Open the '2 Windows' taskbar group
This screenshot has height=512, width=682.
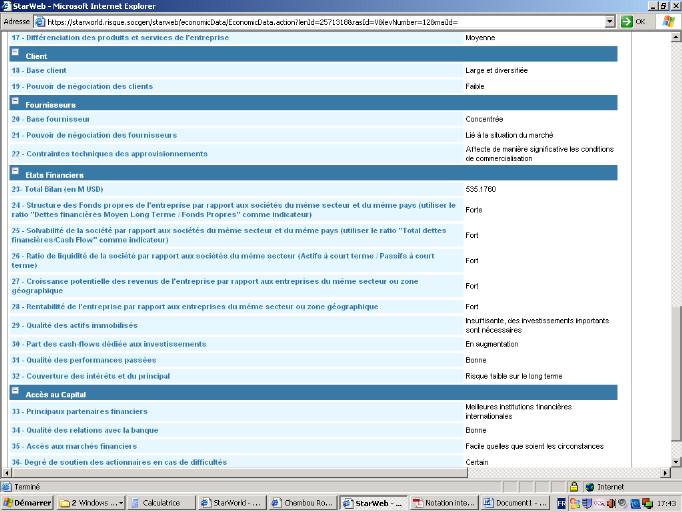pyautogui.click(x=91, y=503)
